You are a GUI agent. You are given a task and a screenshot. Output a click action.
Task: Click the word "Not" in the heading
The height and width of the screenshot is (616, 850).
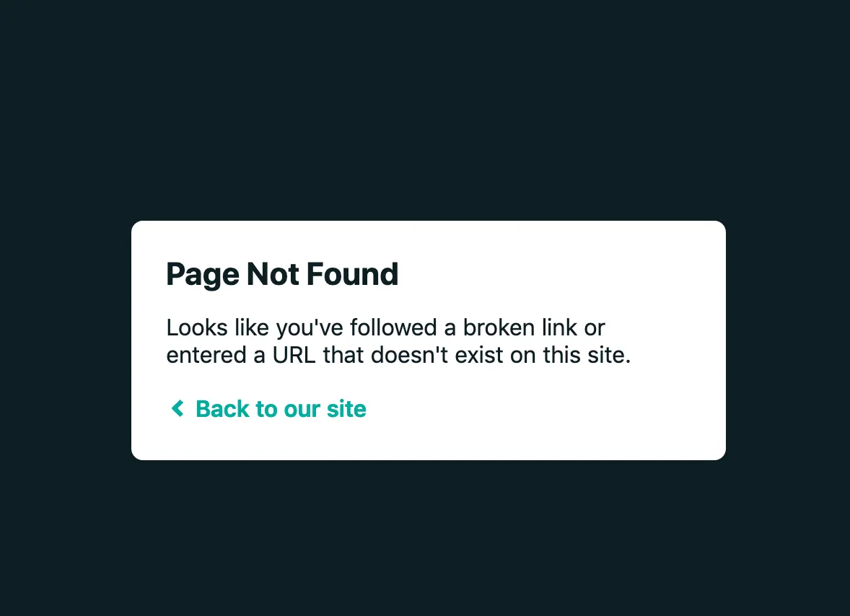pyautogui.click(x=273, y=273)
